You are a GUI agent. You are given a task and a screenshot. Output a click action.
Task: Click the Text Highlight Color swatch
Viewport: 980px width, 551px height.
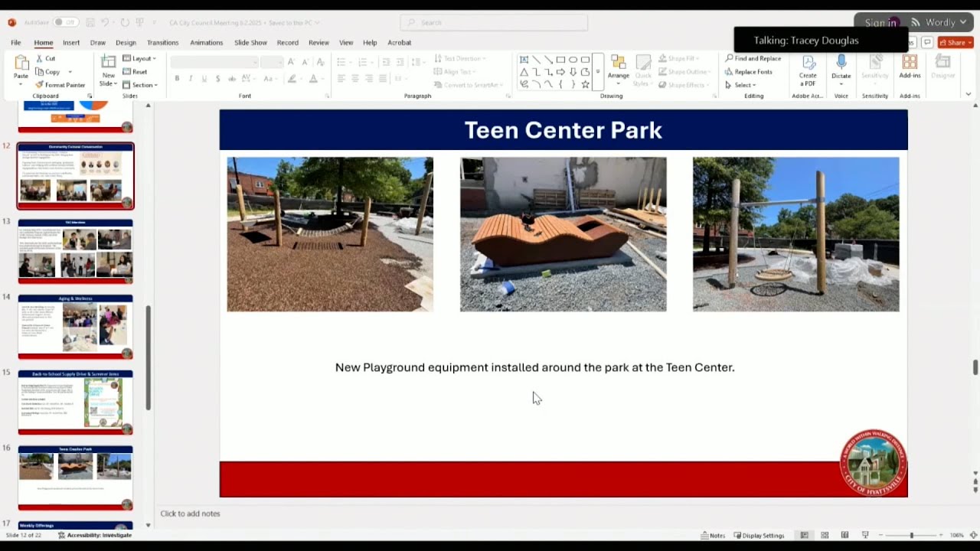pos(292,78)
